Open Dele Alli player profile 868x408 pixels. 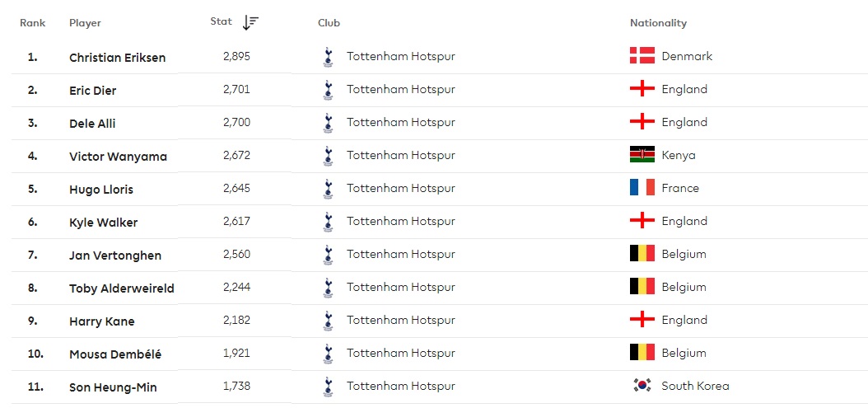coord(92,124)
